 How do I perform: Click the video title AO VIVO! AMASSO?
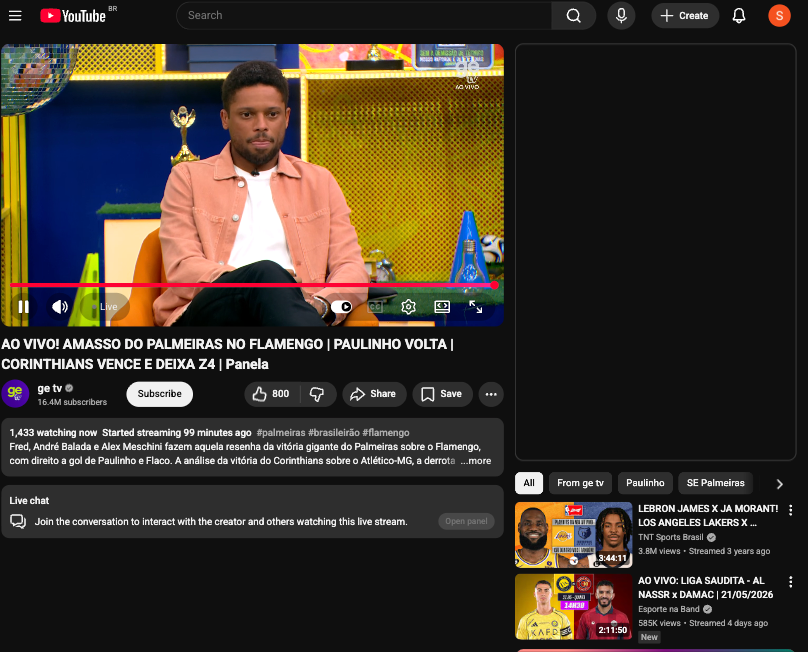point(227,354)
